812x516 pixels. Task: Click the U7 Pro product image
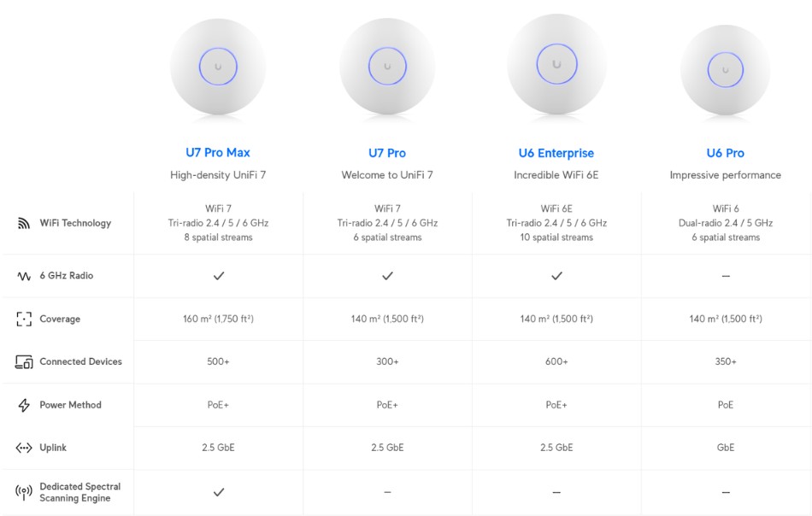click(x=387, y=67)
